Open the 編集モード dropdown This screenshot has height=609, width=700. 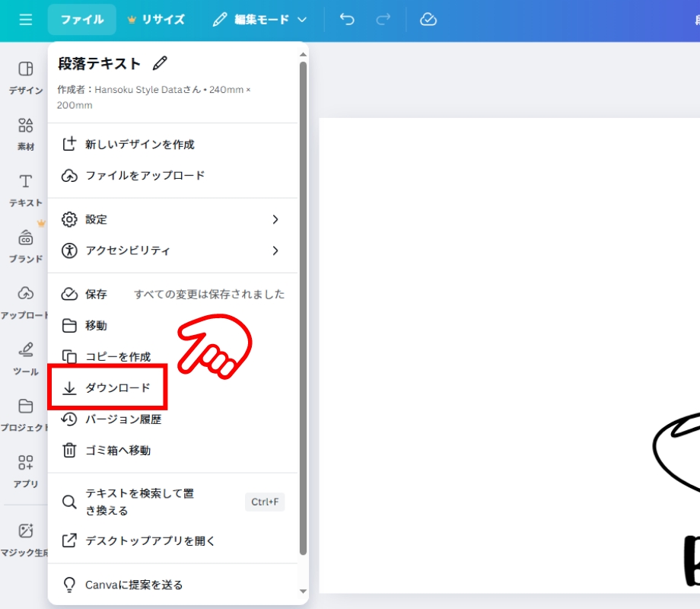(259, 20)
